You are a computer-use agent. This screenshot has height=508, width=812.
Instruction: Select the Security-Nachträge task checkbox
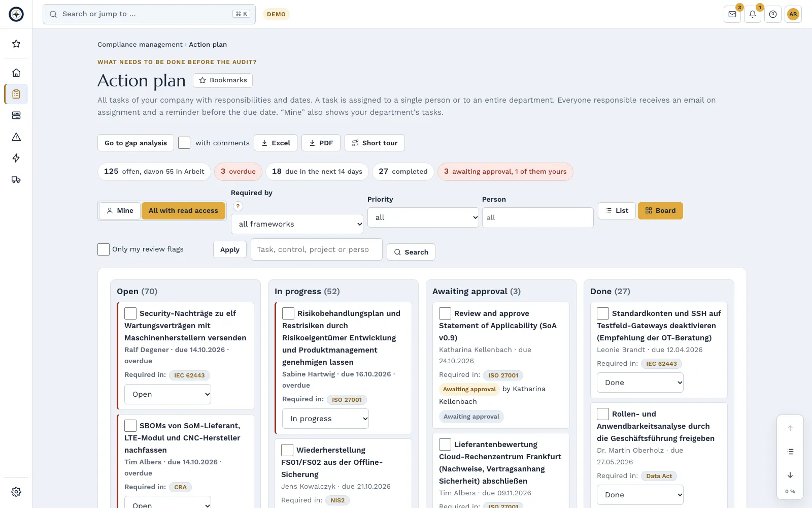pos(130,313)
